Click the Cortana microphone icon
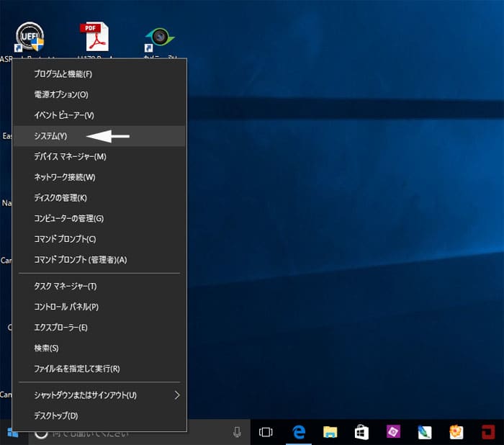Viewport: 504px width, 445px height. click(237, 433)
